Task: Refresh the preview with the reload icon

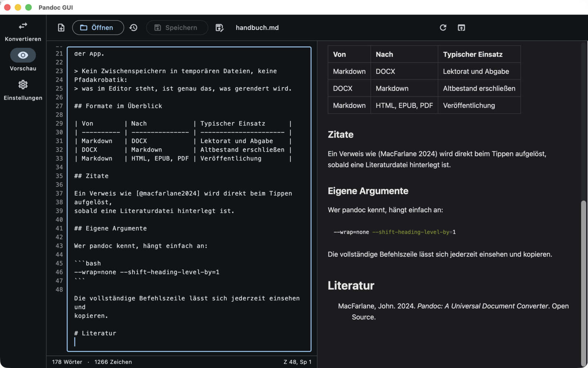Action: (443, 28)
